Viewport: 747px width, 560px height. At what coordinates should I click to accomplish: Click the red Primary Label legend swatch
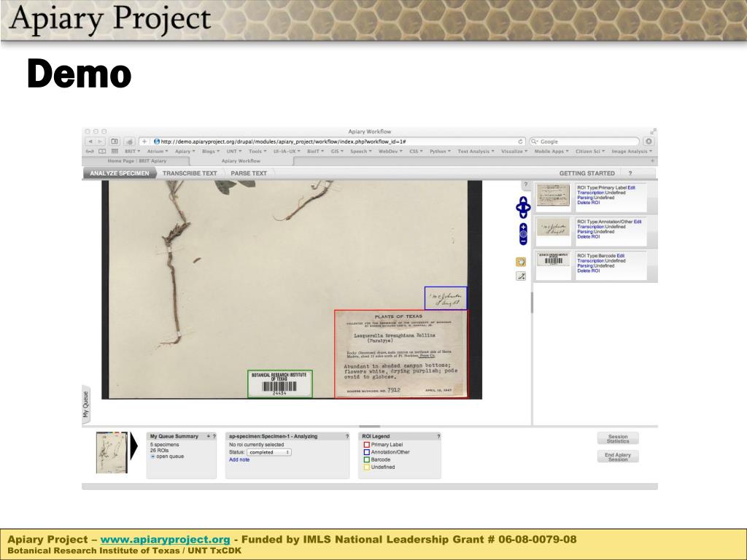coord(367,445)
